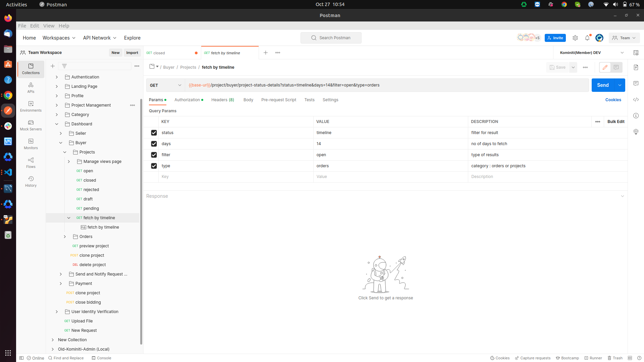Uncheck the status query param checkbox
Image resolution: width=644 pixels, height=362 pixels.
(x=154, y=133)
